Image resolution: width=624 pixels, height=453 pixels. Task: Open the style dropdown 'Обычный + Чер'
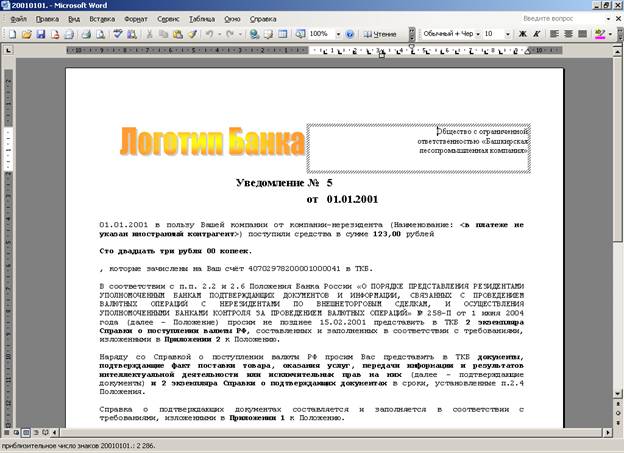coord(475,34)
